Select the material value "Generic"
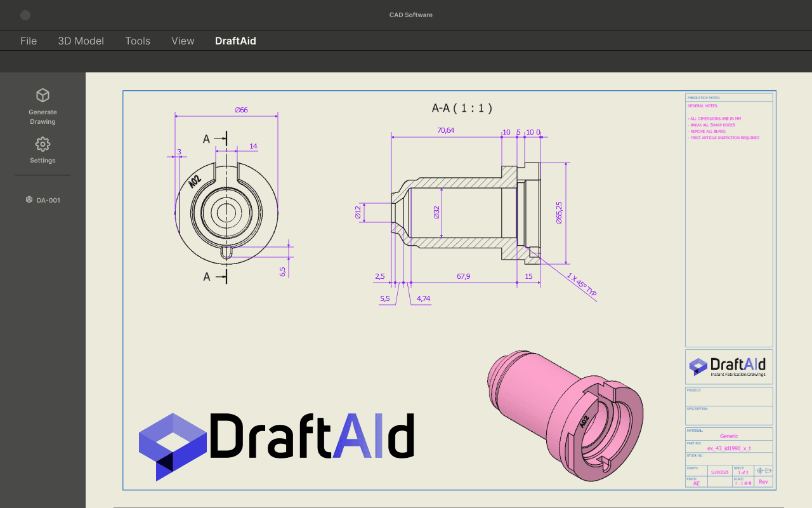 [730, 436]
